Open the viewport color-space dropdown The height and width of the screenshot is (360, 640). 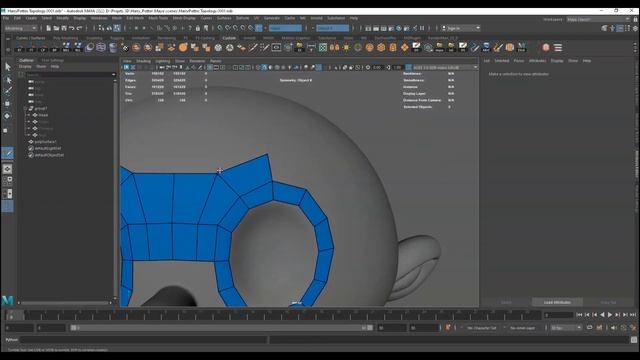click(445, 67)
